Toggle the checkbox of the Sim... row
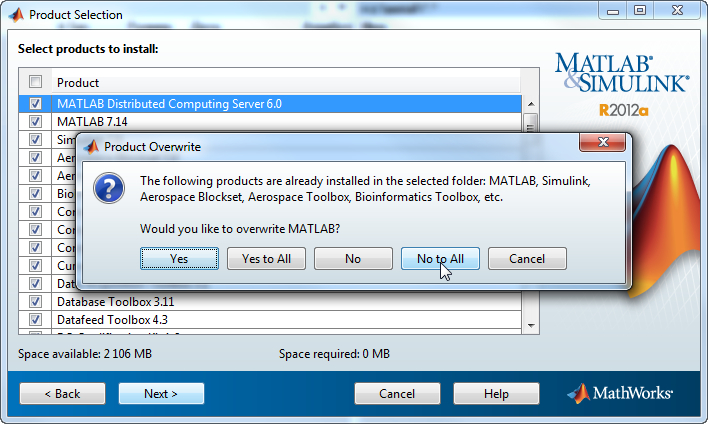Image resolution: width=708 pixels, height=424 pixels. (35, 140)
